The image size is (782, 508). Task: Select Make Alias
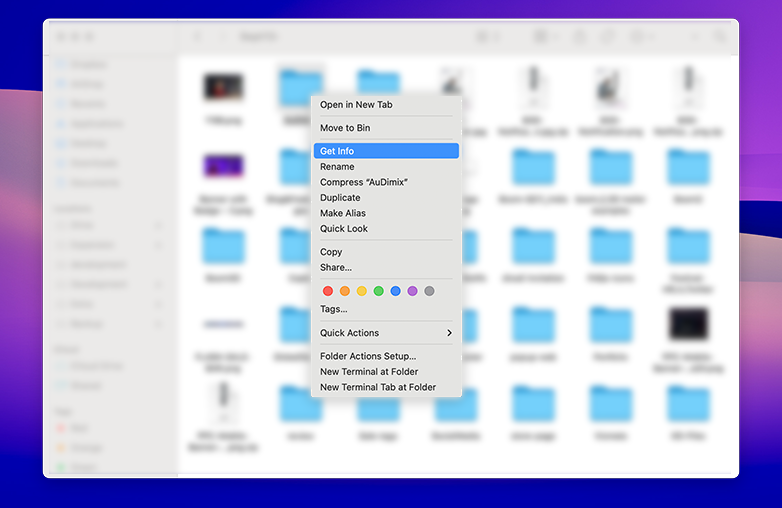(386, 213)
